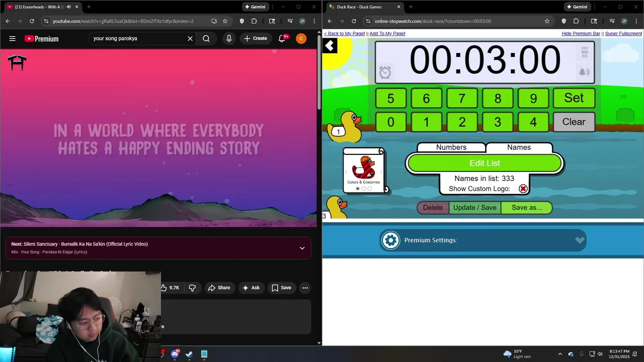Switch to the Names tab
644x362 pixels.
[519, 147]
